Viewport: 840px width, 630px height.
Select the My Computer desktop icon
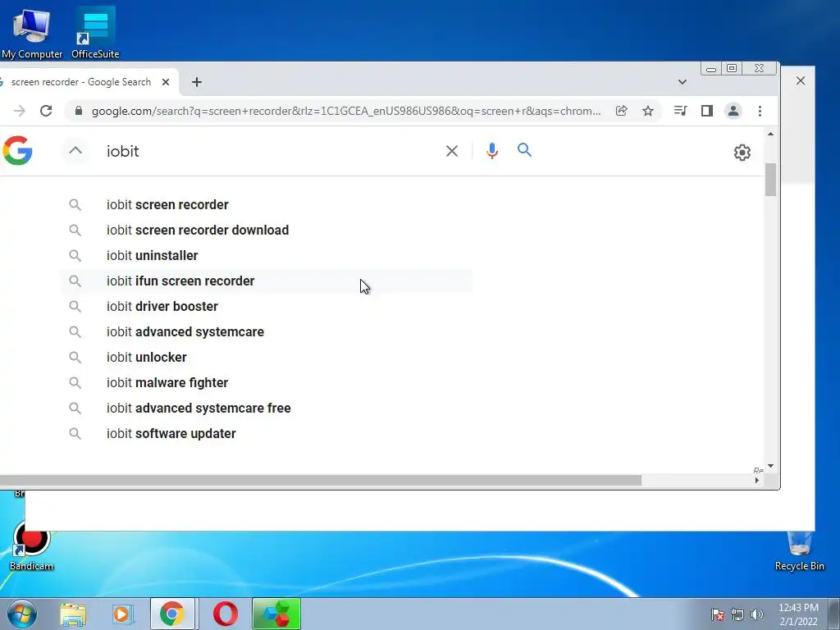(32, 33)
